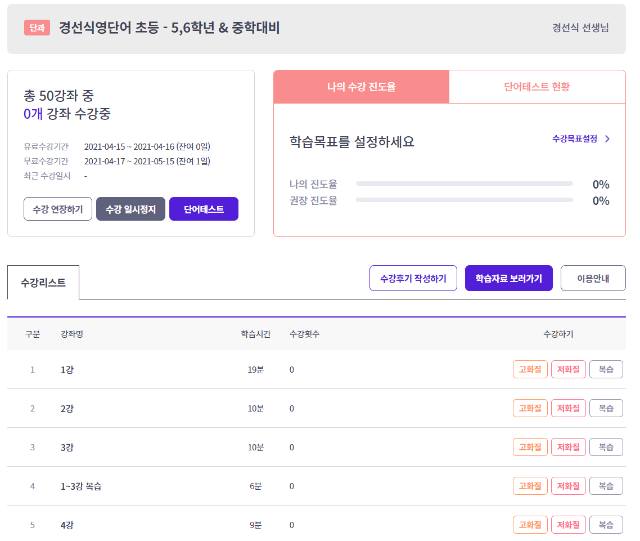Click 수강후기 작성하기 button
Viewport: 640px width, 541px height.
click(x=414, y=278)
